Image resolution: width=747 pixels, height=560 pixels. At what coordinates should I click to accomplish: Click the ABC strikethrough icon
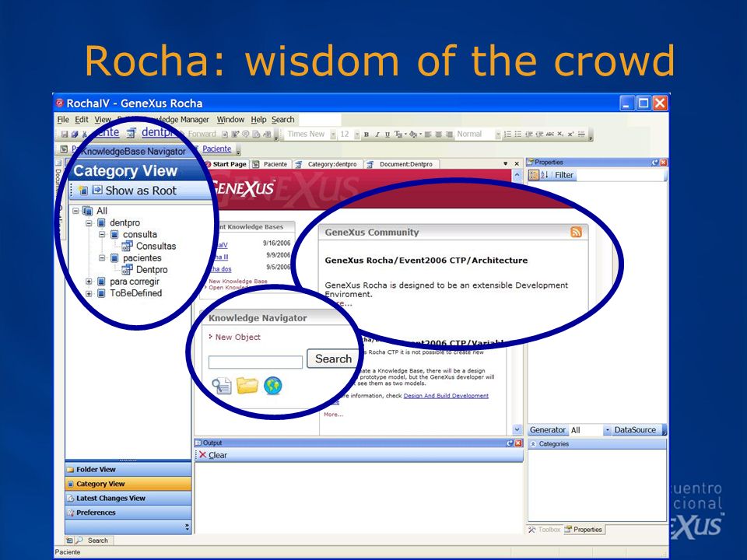click(550, 135)
